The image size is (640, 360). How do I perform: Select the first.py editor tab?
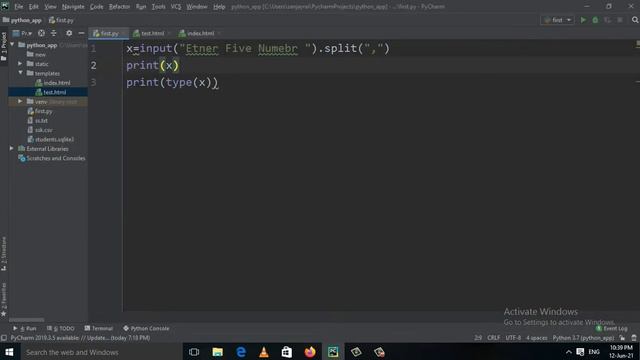[x=109, y=33]
